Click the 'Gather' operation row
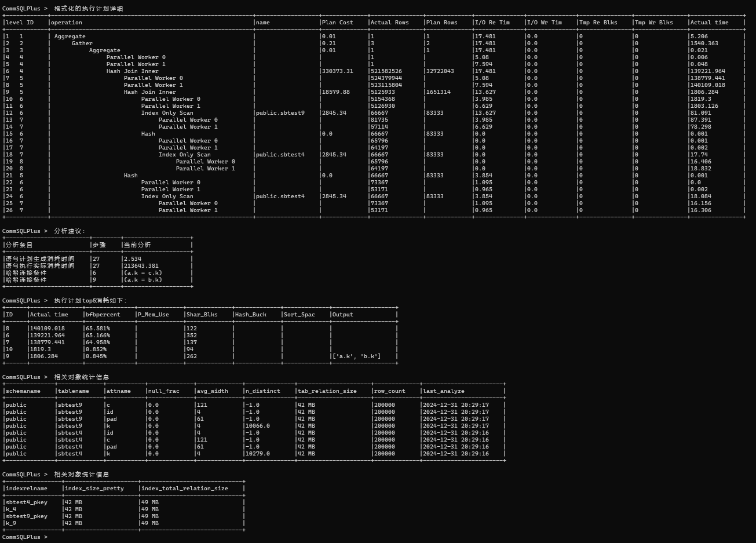Screen dimensions: 756x543 82,43
